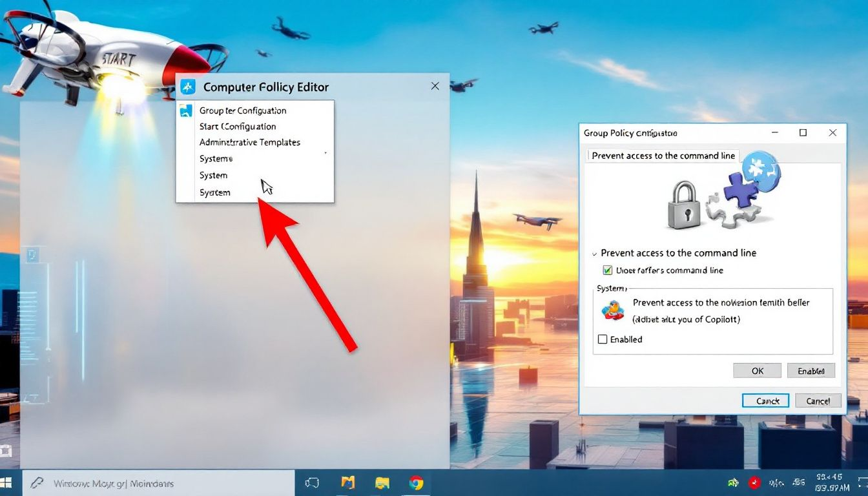Image resolution: width=868 pixels, height=496 pixels.
Task: Switch to the Prevent access tab
Action: [663, 156]
